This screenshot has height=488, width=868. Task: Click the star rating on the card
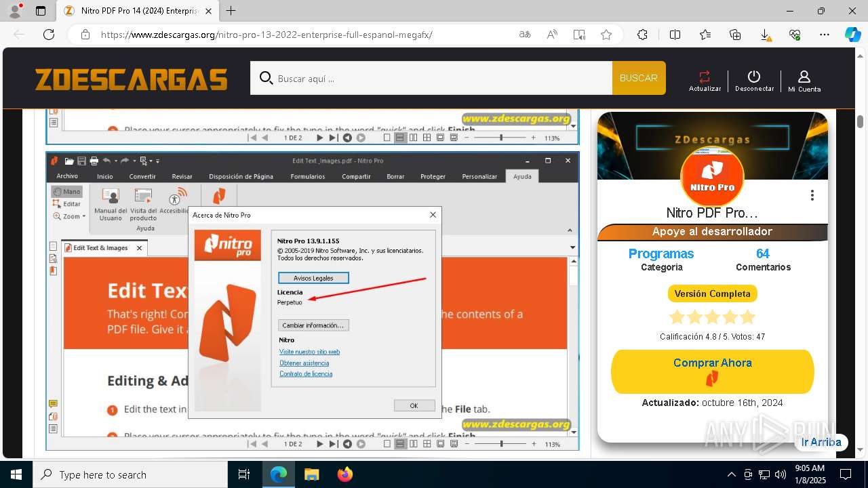(712, 317)
